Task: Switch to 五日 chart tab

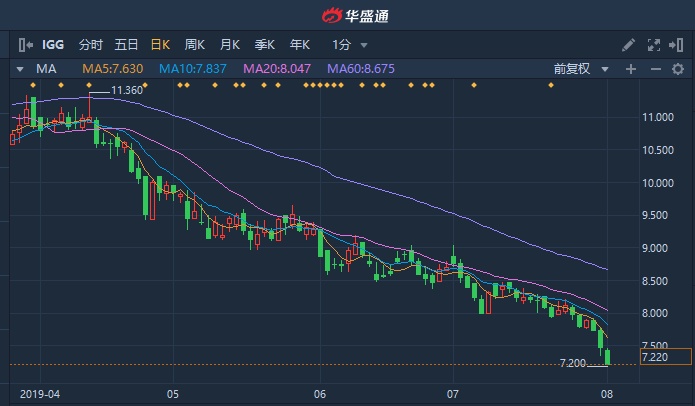Action: tap(126, 45)
